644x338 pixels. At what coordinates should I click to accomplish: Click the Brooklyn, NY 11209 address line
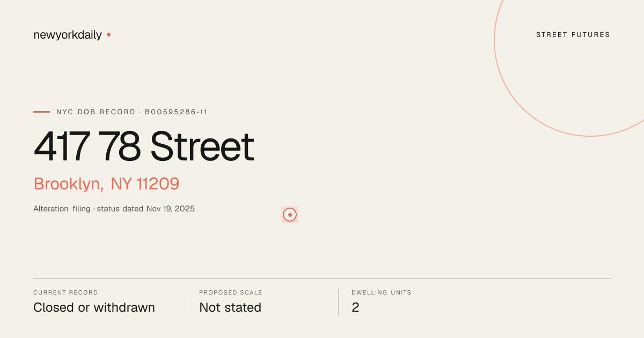coord(106,184)
